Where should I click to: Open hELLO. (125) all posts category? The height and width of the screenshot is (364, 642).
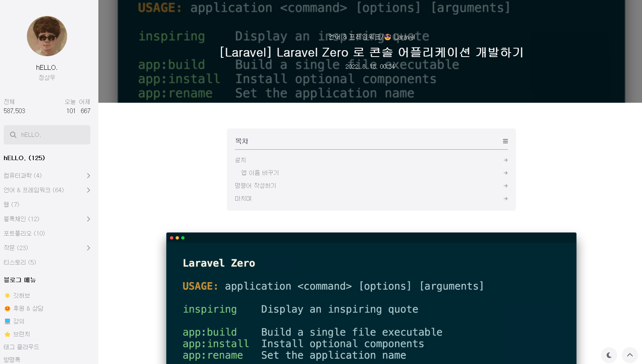coord(24,158)
